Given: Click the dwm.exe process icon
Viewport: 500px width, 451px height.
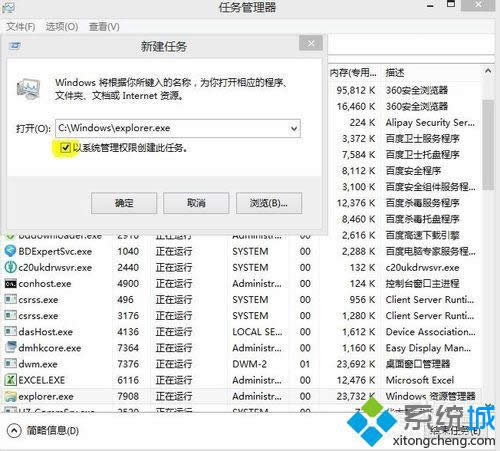Looking at the screenshot, I should [10, 364].
